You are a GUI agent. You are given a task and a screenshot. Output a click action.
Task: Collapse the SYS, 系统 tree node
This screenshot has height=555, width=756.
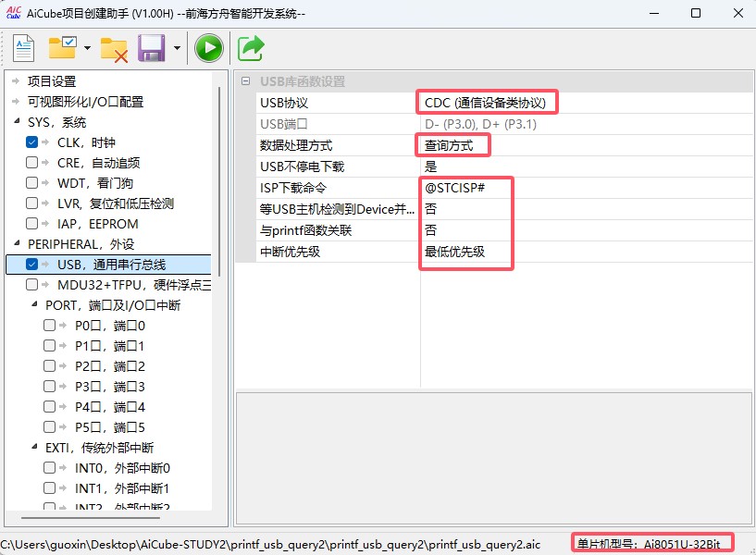pos(17,121)
